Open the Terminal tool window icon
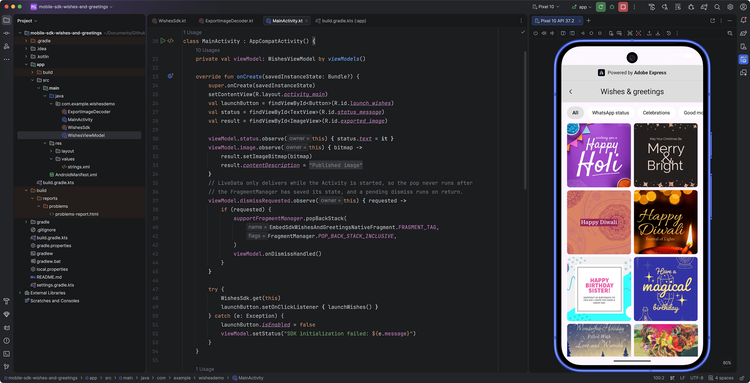This screenshot has width=750, height=383. (x=6, y=354)
